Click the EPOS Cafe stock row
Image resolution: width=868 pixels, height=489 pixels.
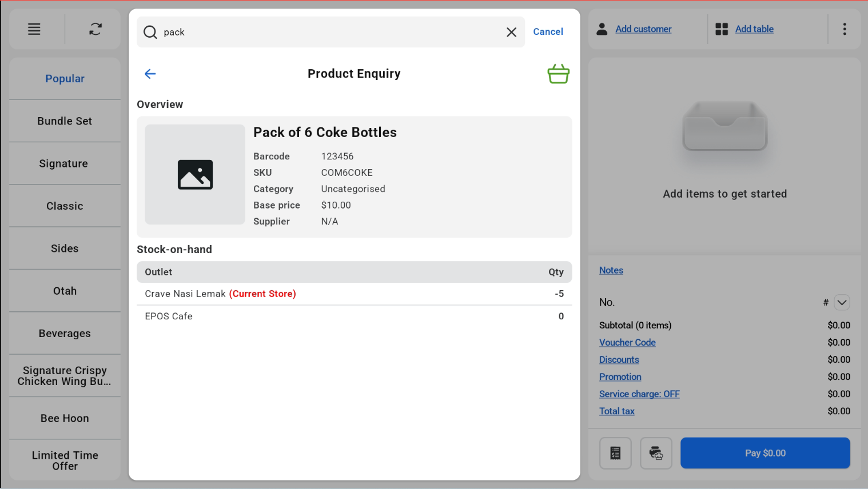pyautogui.click(x=354, y=316)
